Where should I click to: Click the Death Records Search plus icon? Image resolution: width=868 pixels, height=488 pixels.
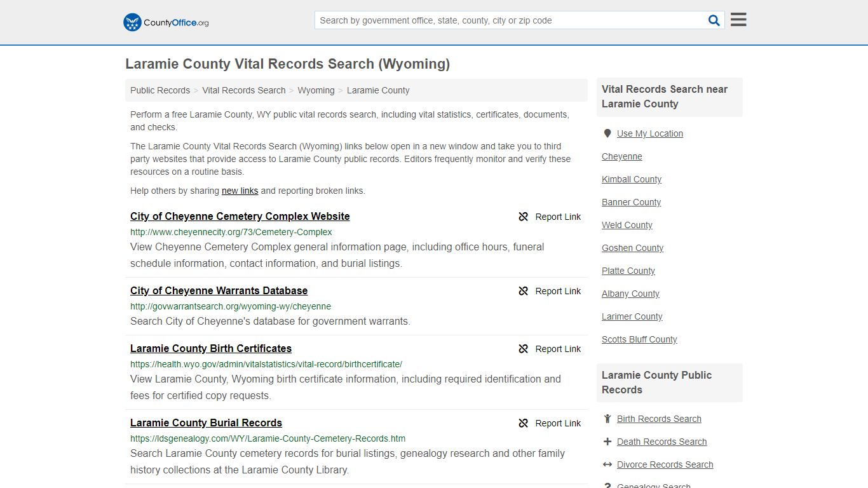click(607, 442)
